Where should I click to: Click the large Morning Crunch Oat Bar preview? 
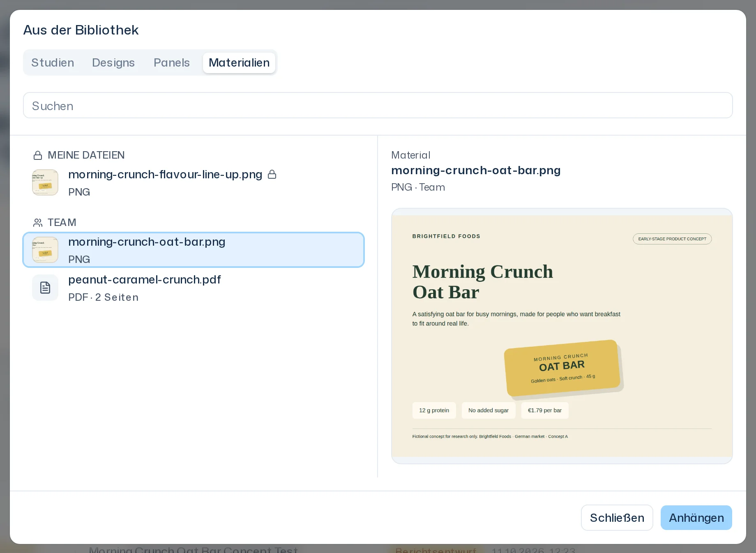point(562,336)
